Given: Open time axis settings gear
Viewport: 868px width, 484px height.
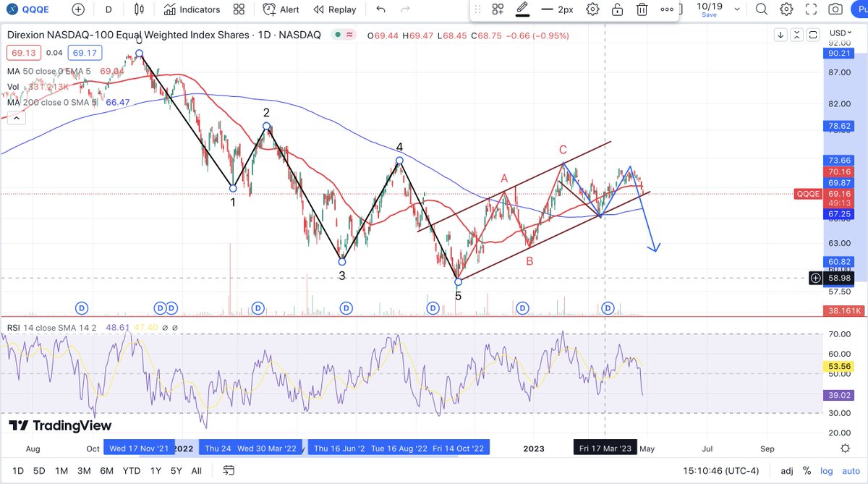Looking at the screenshot, I should point(845,449).
